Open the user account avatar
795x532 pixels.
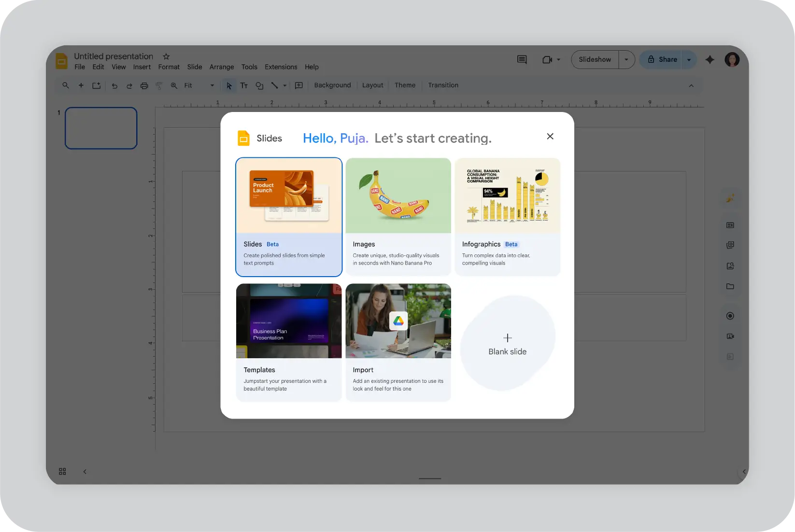[x=732, y=59]
